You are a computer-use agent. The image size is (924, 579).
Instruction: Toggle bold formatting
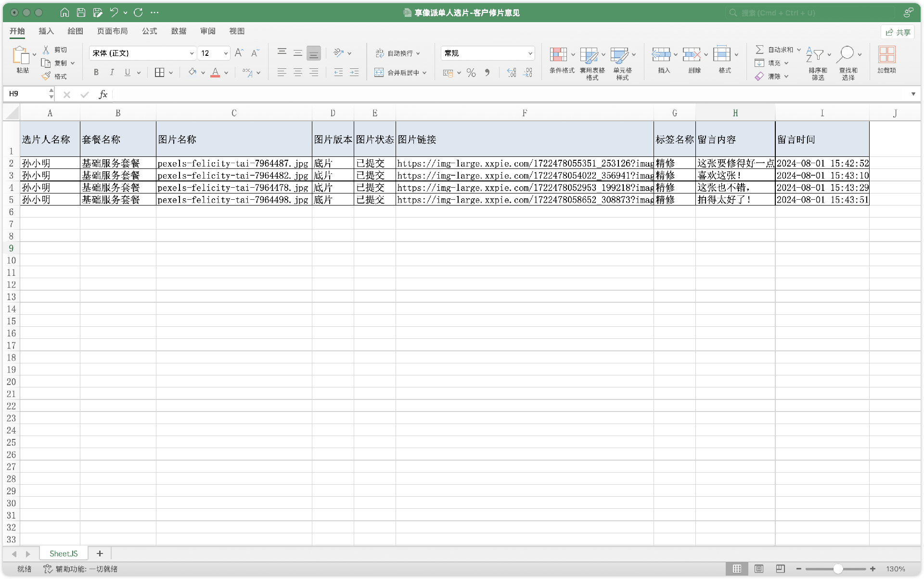tap(96, 72)
